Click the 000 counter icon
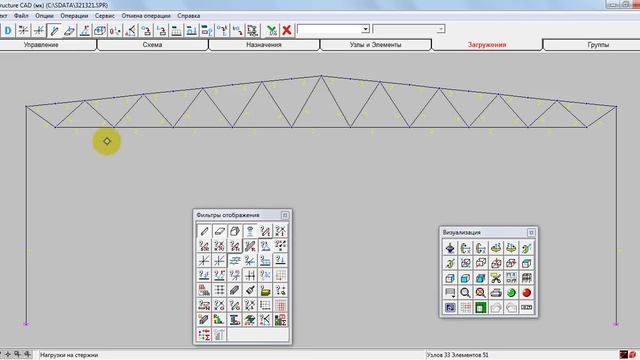Image resolution: width=640 pixels, height=360 pixels. [x=527, y=307]
